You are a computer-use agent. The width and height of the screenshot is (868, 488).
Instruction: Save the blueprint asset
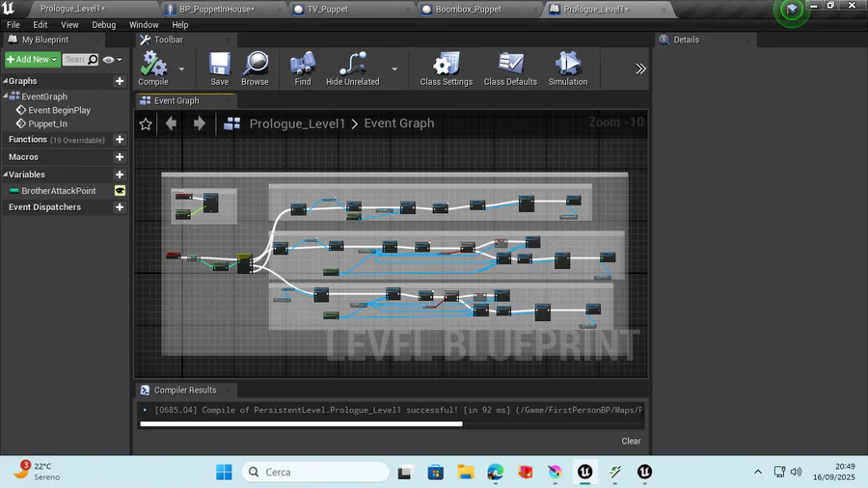pos(219,68)
